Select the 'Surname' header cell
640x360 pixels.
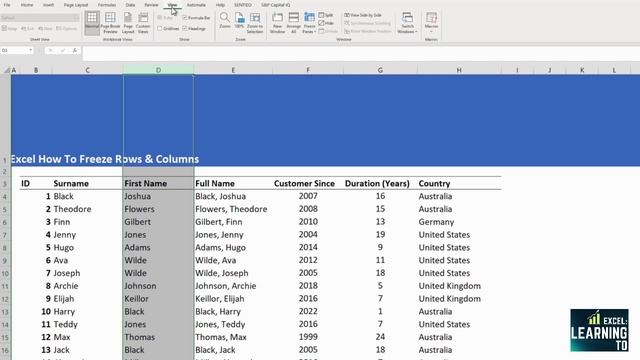click(87, 184)
